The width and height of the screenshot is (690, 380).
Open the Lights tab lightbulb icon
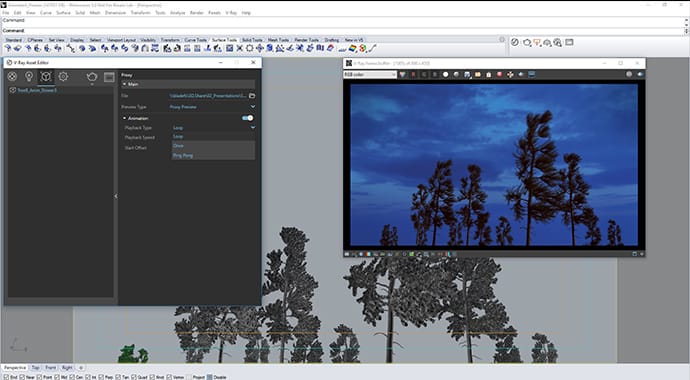click(x=29, y=77)
